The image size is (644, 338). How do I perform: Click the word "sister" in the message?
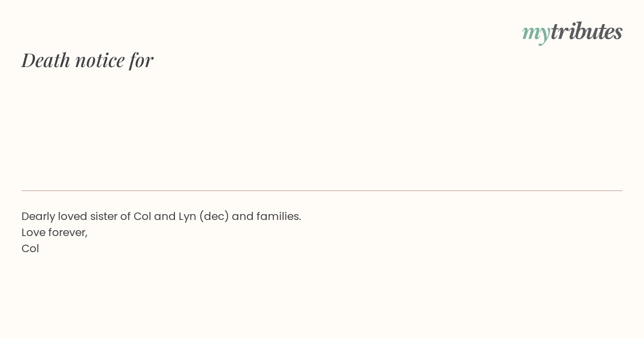tap(104, 216)
